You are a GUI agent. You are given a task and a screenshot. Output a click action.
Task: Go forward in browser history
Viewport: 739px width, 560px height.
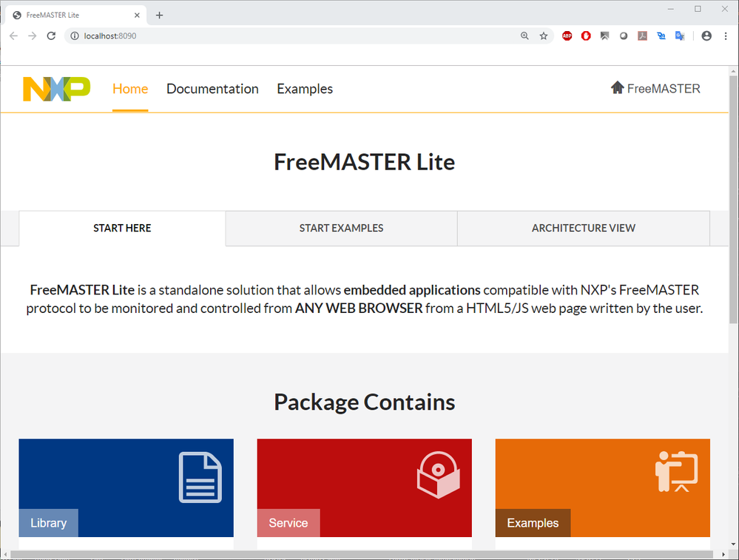point(32,36)
